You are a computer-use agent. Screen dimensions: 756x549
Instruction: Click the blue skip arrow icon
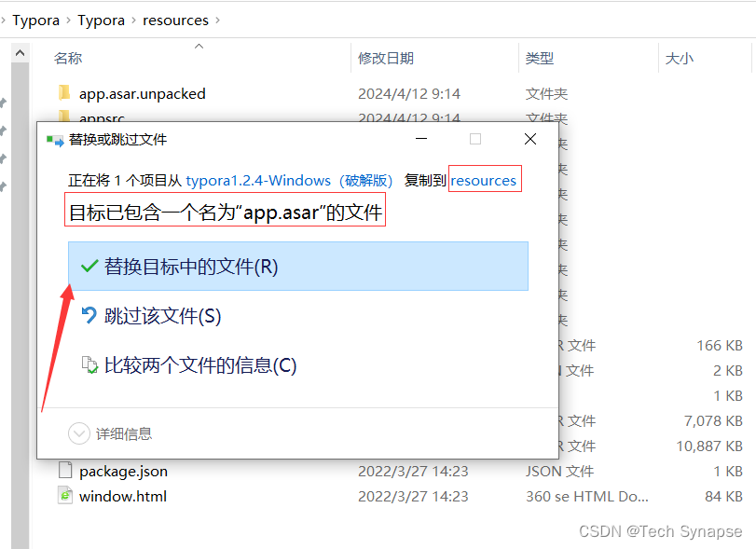[x=89, y=316]
